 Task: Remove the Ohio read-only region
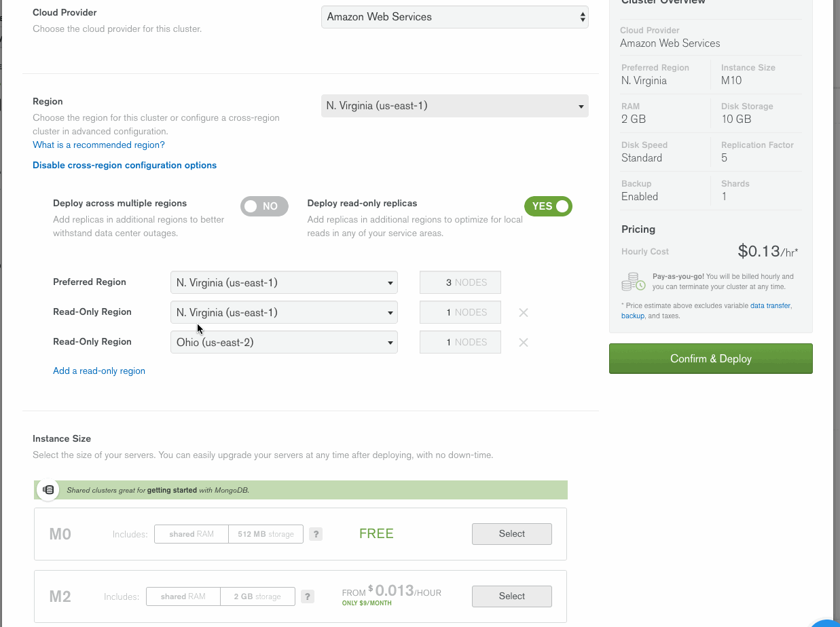coord(523,342)
